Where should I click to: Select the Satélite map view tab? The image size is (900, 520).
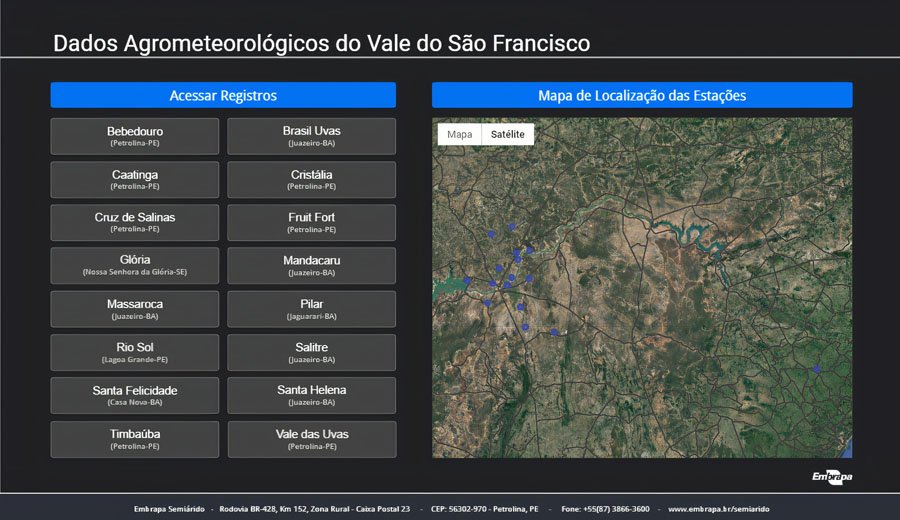[507, 134]
